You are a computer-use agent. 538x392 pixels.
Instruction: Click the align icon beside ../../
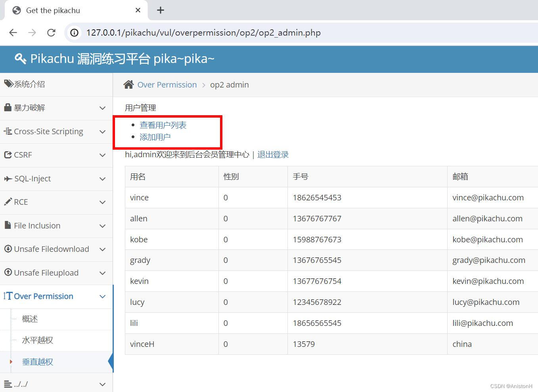point(8,384)
